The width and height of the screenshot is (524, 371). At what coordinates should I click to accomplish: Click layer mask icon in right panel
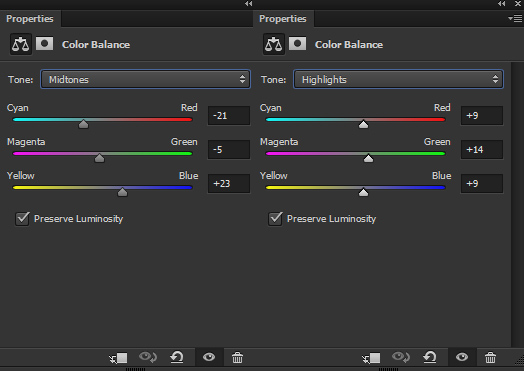(297, 44)
